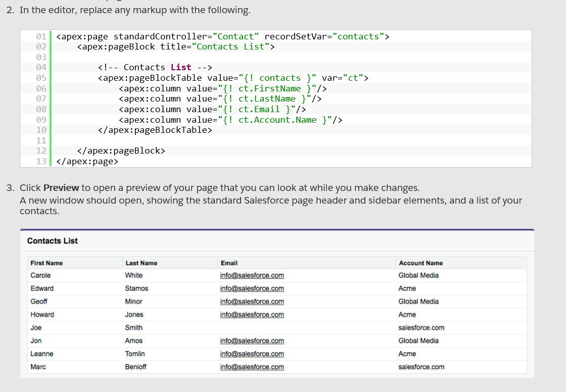The height and width of the screenshot is (392, 566).
Task: Click the Contacts List table title
Action: [x=53, y=241]
